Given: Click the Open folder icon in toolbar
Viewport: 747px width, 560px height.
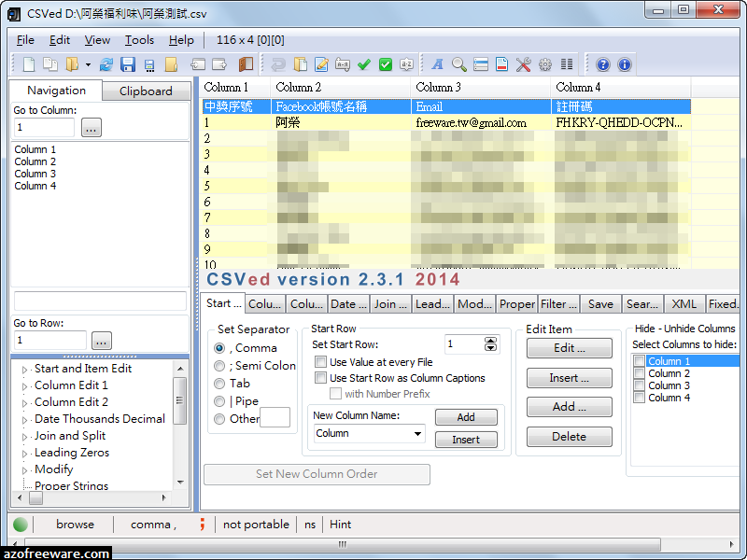Looking at the screenshot, I should [72, 64].
